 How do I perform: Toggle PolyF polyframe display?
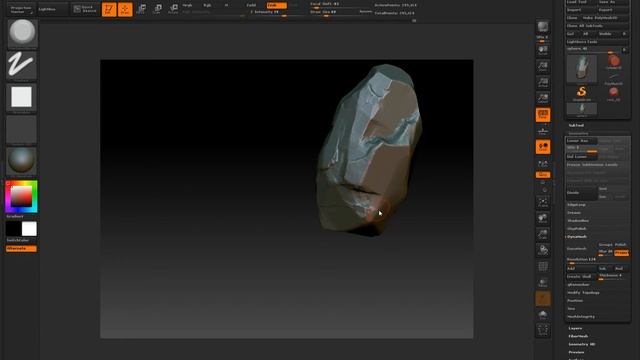(543, 267)
